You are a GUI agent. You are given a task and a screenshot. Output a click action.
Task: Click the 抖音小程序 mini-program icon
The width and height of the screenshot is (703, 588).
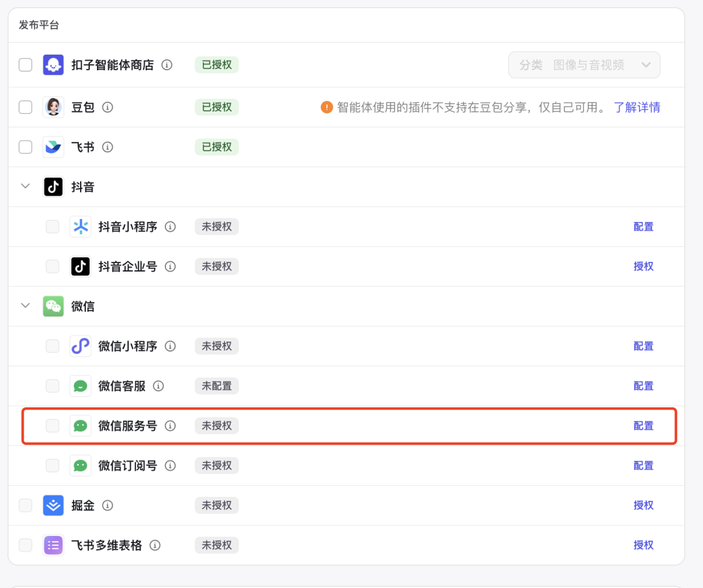click(x=80, y=227)
